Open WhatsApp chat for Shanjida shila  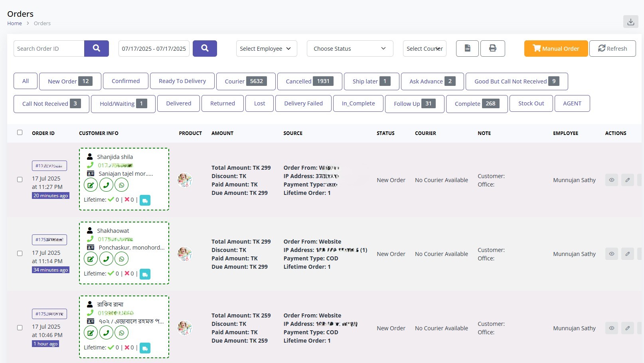pyautogui.click(x=121, y=184)
